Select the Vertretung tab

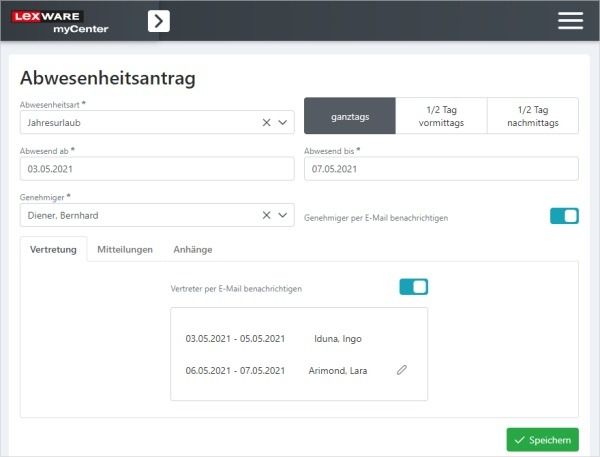click(54, 249)
